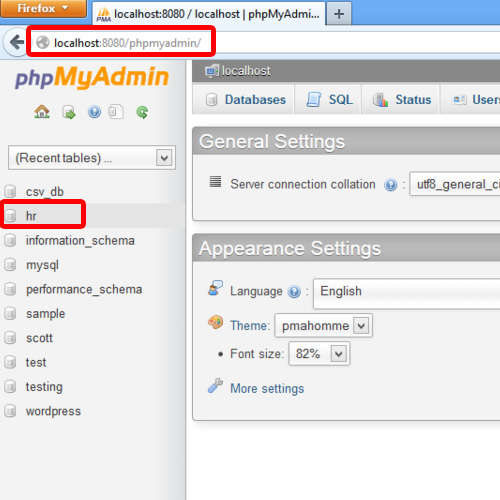Click the database icon next to mysql
This screenshot has height=500, width=500.
(10, 265)
